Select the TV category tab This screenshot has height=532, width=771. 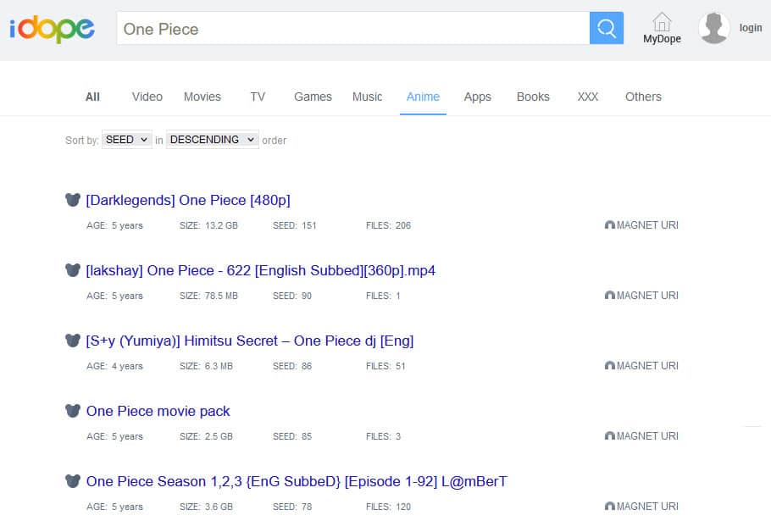tap(258, 97)
